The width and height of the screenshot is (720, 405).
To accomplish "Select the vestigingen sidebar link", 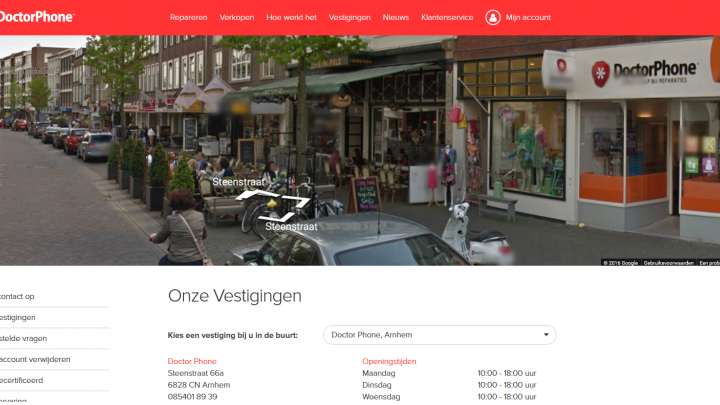I will pyautogui.click(x=18, y=317).
